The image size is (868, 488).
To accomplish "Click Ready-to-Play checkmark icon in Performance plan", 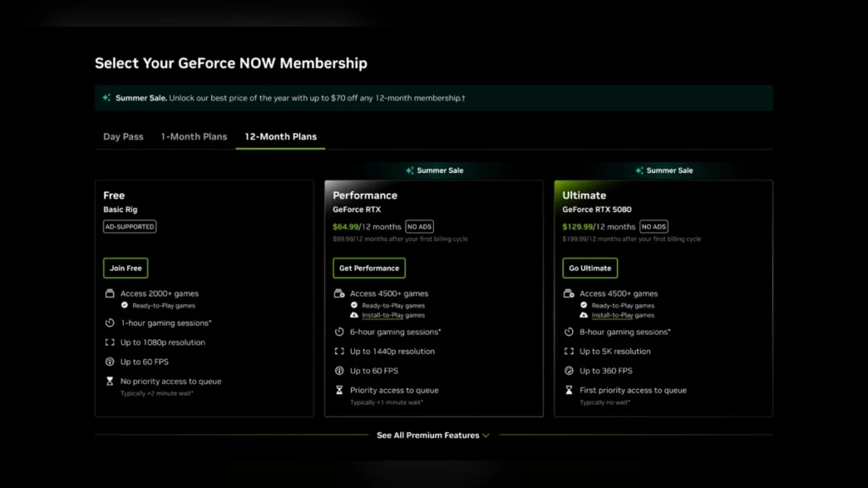I will coord(354,305).
